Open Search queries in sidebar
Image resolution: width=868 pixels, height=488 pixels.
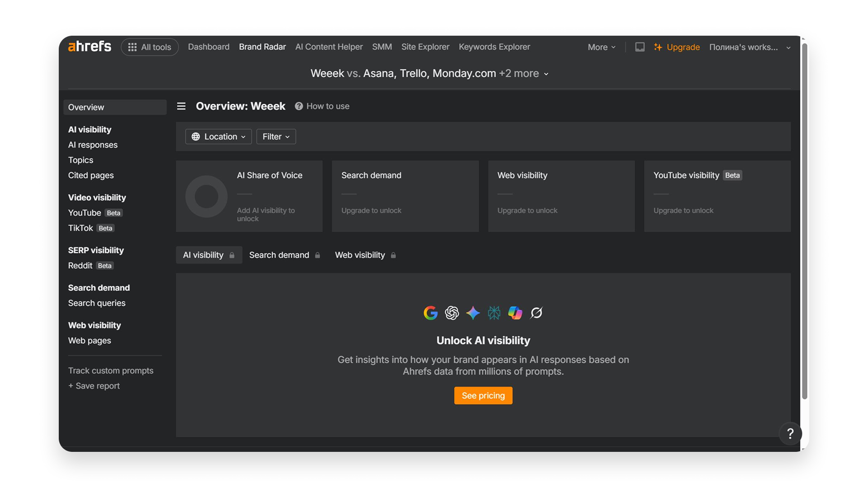pyautogui.click(x=97, y=303)
